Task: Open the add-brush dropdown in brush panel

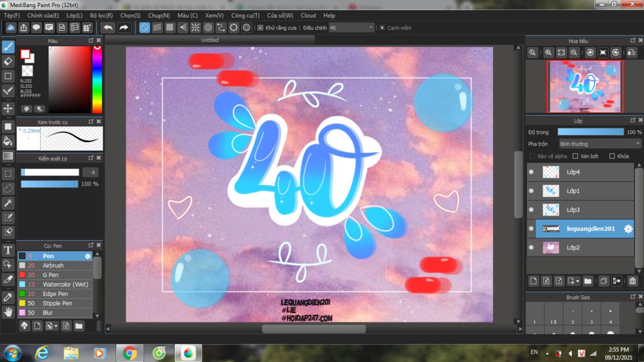Action: pyautogui.click(x=56, y=326)
